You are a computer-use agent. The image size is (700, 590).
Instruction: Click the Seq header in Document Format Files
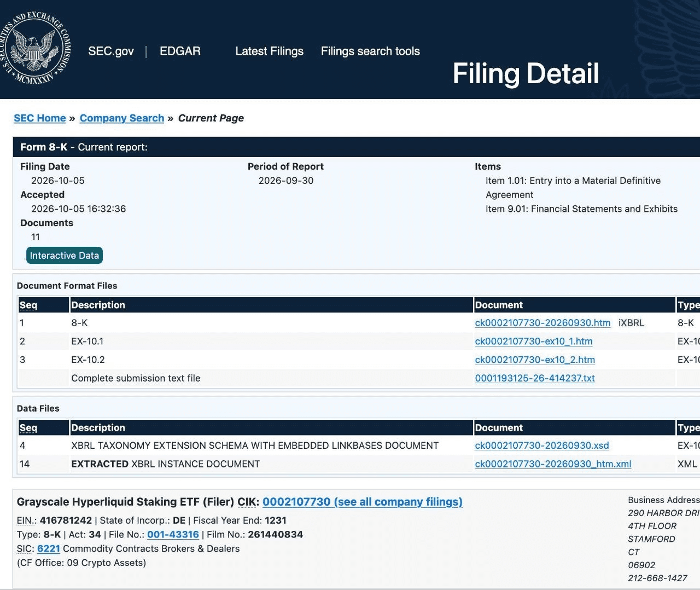tap(28, 305)
